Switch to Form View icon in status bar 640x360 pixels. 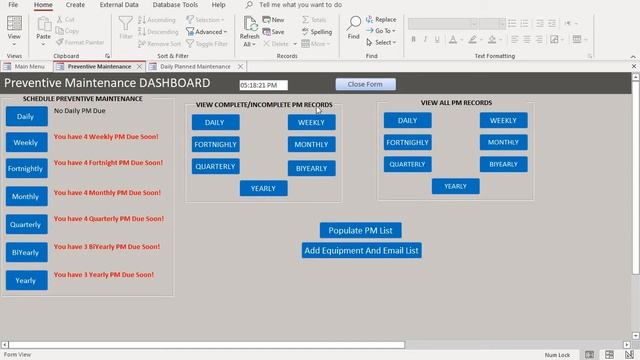coord(589,355)
